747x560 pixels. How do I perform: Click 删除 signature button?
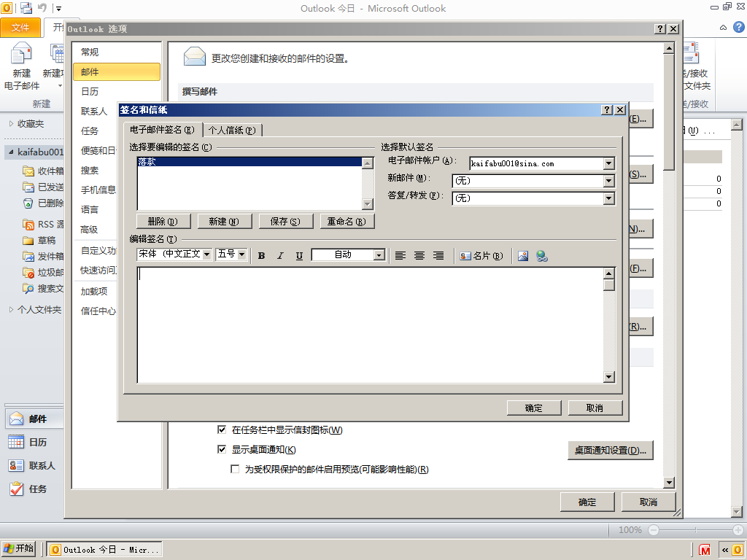[163, 222]
